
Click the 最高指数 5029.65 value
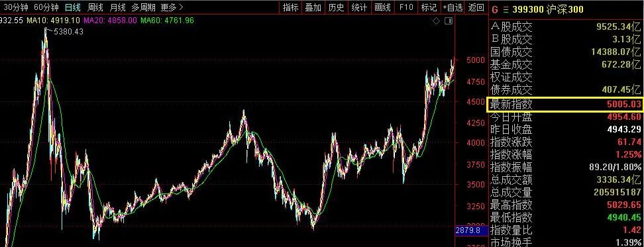click(624, 205)
